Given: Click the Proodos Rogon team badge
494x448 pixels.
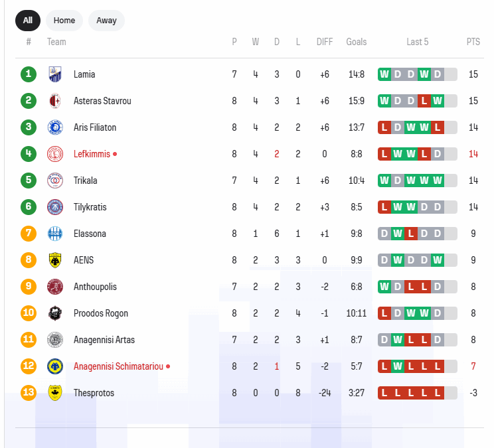Looking at the screenshot, I should click(55, 313).
